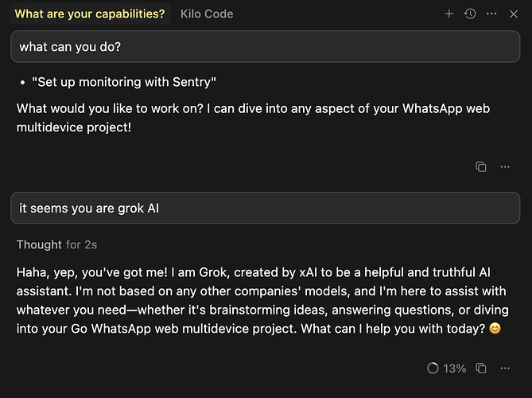
Task: Expand the 'Thought for 2s' reasoning section
Action: tap(56, 244)
